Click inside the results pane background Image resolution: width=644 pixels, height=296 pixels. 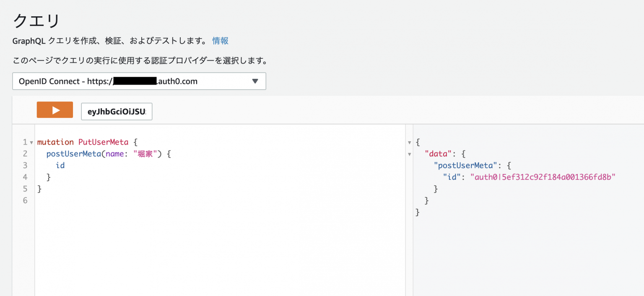524,252
